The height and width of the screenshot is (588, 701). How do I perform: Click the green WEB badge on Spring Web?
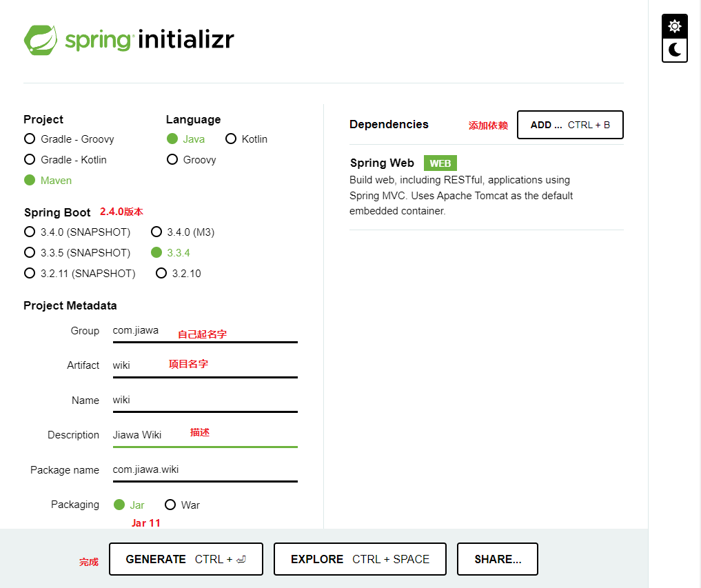(440, 163)
